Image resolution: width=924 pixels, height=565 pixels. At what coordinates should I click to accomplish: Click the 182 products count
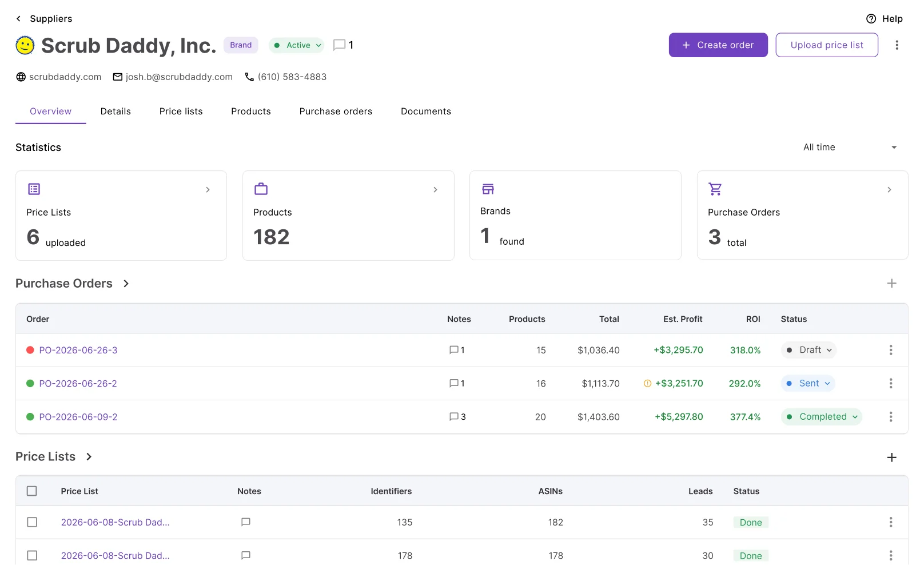tap(272, 237)
